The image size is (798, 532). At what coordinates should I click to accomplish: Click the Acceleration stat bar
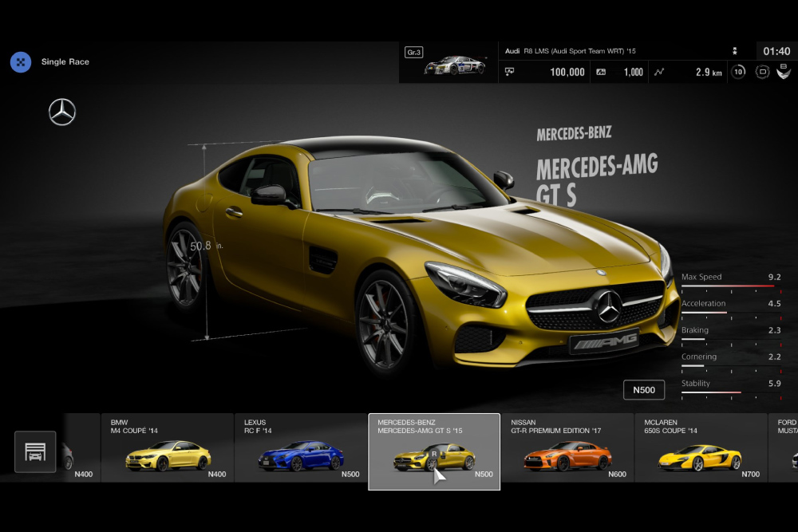click(731, 313)
